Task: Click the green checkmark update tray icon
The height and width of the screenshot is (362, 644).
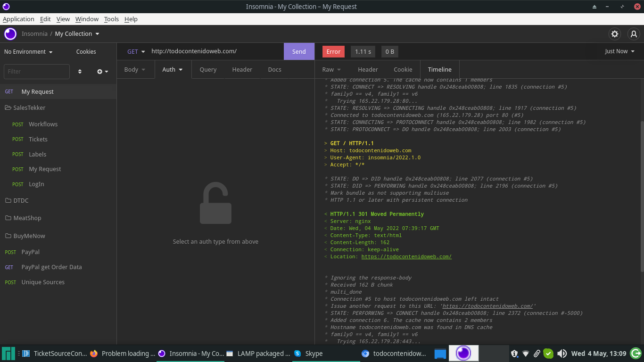Action: [548, 354]
